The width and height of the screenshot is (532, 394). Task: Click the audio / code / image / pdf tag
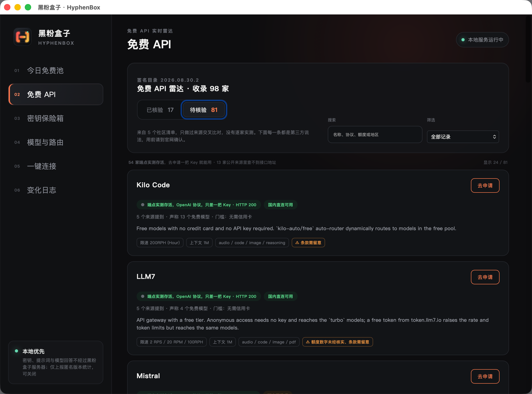point(269,342)
